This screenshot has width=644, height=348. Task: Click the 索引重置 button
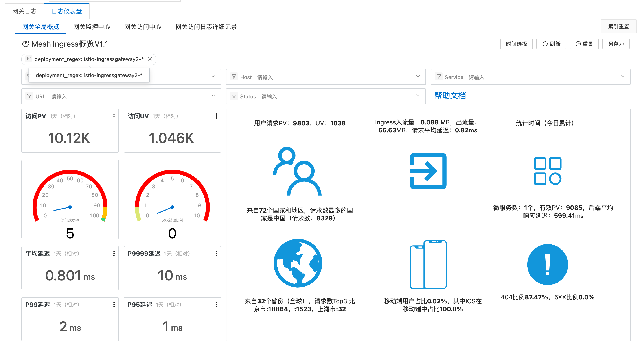(618, 26)
